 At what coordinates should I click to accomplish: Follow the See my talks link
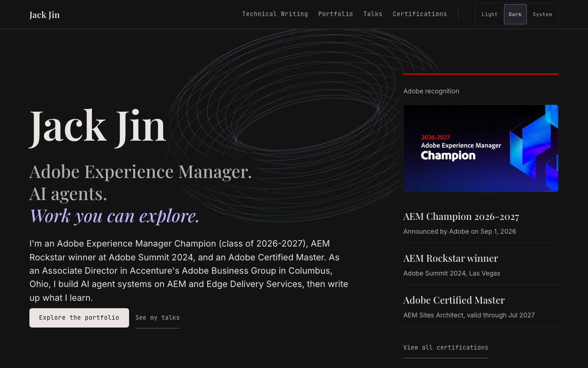158,318
